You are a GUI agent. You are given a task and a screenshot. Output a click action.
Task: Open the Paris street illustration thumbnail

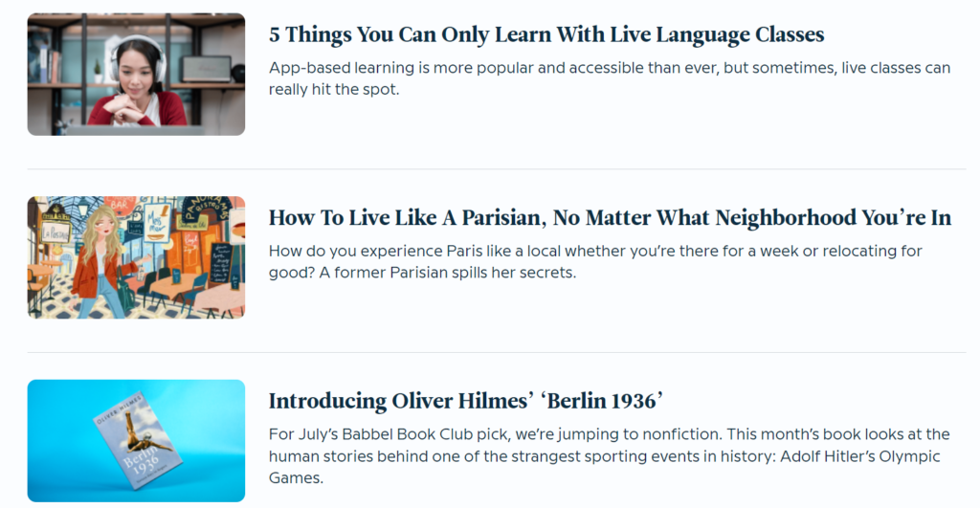136,257
